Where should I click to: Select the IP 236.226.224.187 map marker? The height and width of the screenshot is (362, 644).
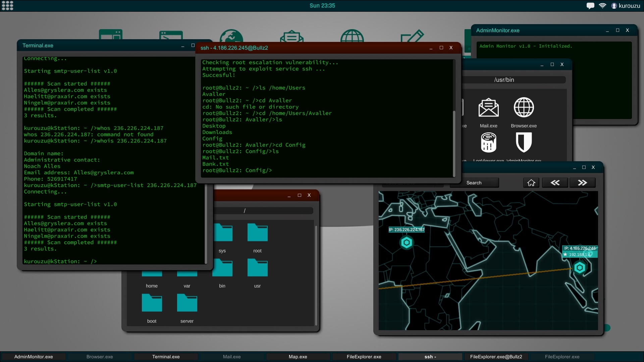(407, 243)
